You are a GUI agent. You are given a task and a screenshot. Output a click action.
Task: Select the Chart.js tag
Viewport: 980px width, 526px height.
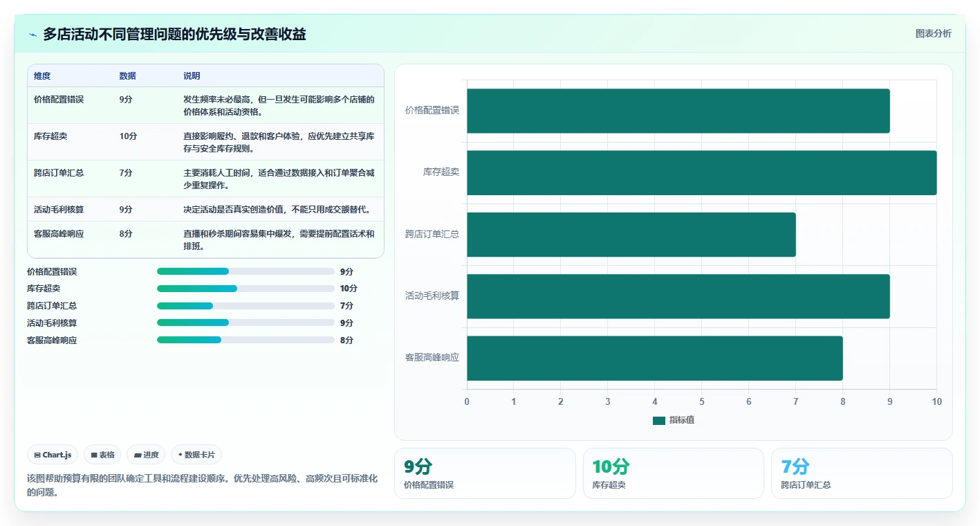(x=53, y=455)
